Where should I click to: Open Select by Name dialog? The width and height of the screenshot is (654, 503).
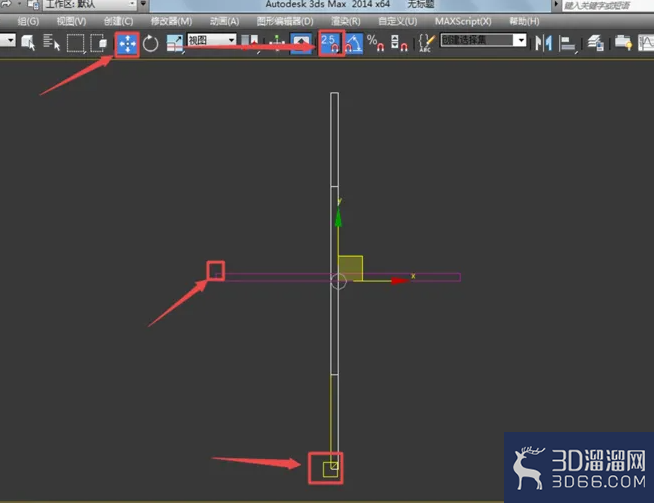pyautogui.click(x=51, y=43)
